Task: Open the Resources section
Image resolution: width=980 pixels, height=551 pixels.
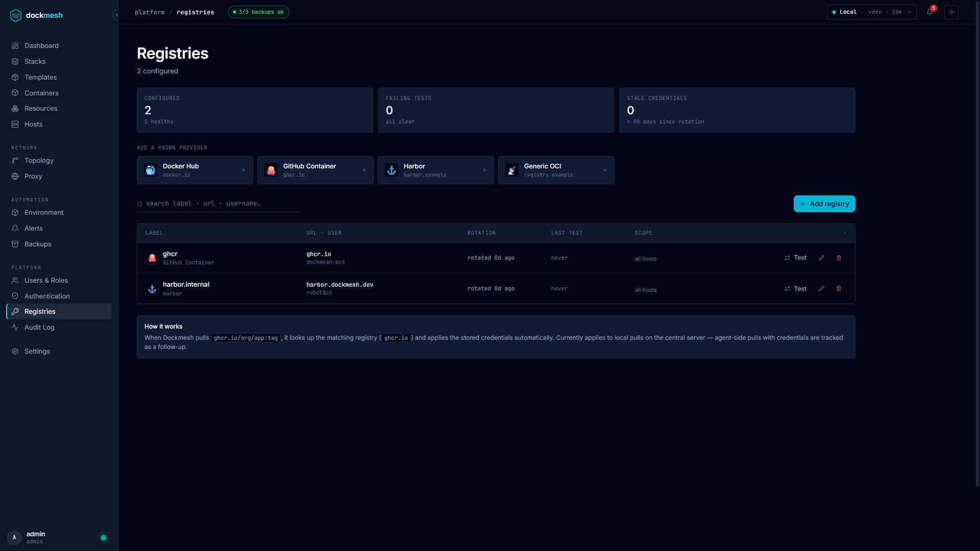Action: point(59,108)
